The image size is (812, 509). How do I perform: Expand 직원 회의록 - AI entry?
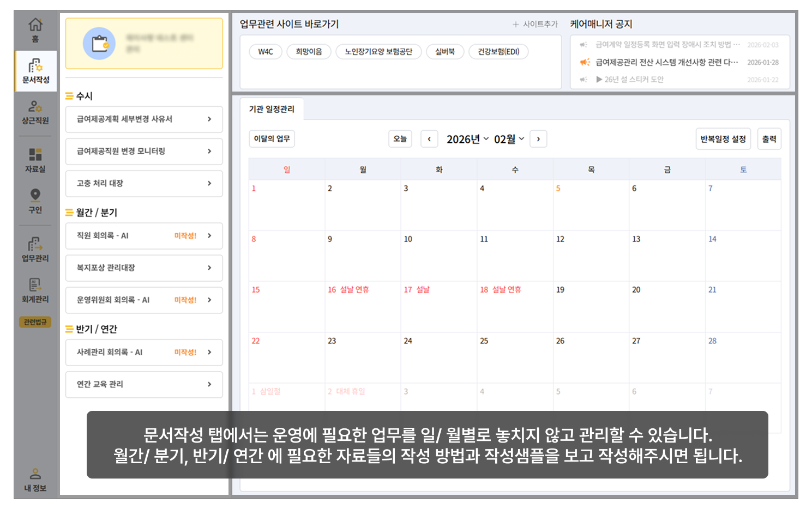(x=144, y=236)
